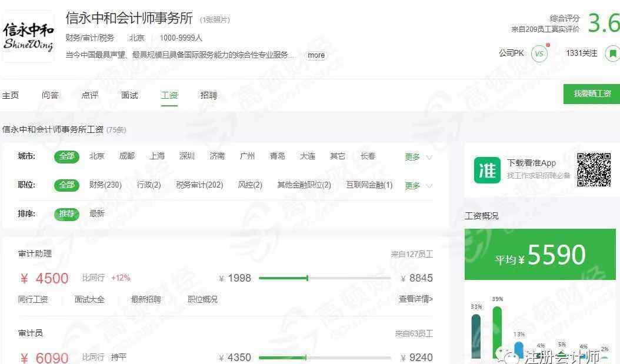The height and width of the screenshot is (364, 620).
Task: Click the 审计员 salary range bar
Action: pyautogui.click(x=325, y=358)
